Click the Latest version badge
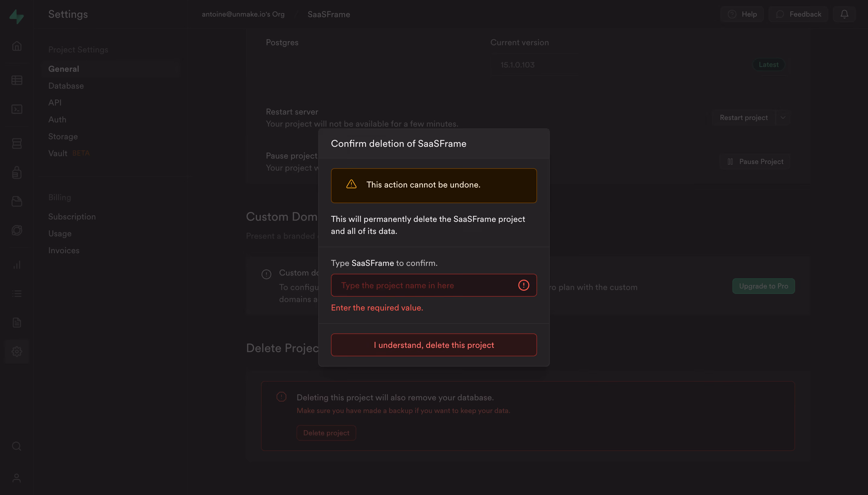The height and width of the screenshot is (495, 868). point(769,65)
